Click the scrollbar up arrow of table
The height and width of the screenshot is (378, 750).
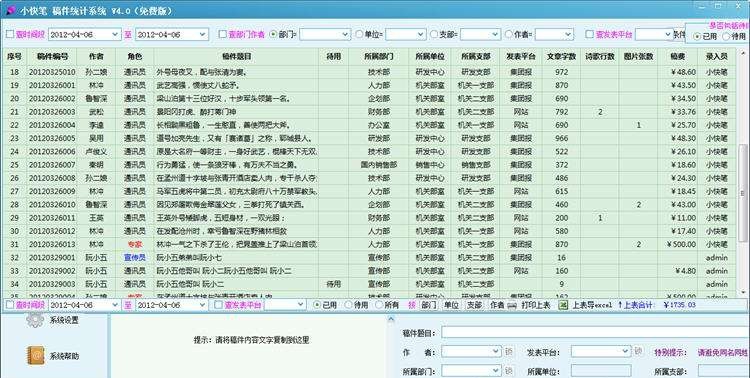pyautogui.click(x=744, y=53)
